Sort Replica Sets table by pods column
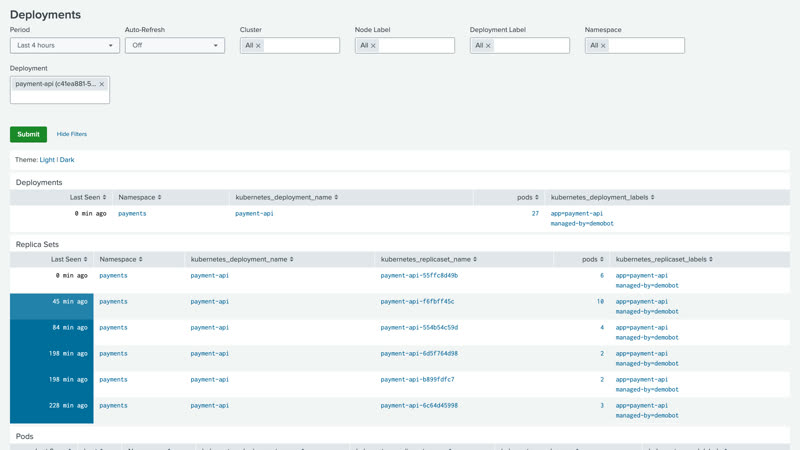This screenshot has height=450, width=800. click(593, 259)
